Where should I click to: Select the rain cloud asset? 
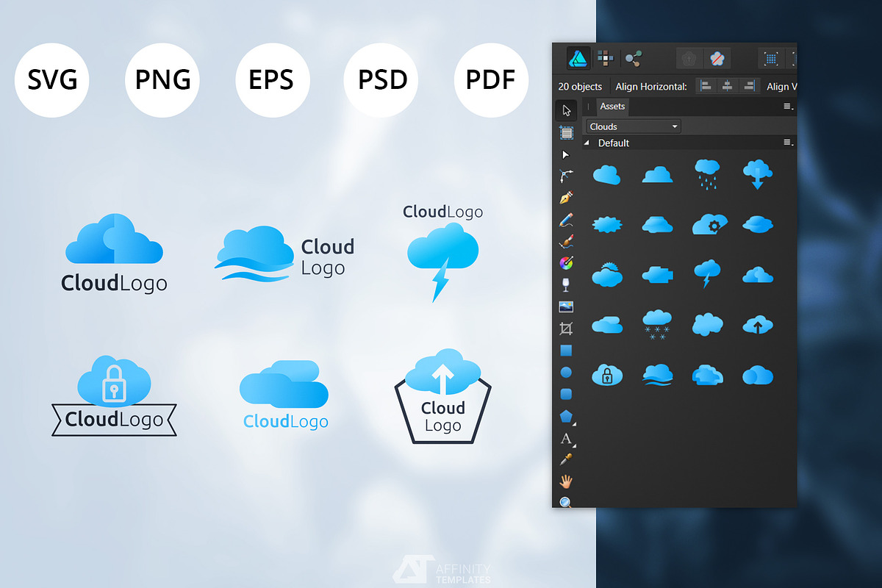(x=707, y=174)
